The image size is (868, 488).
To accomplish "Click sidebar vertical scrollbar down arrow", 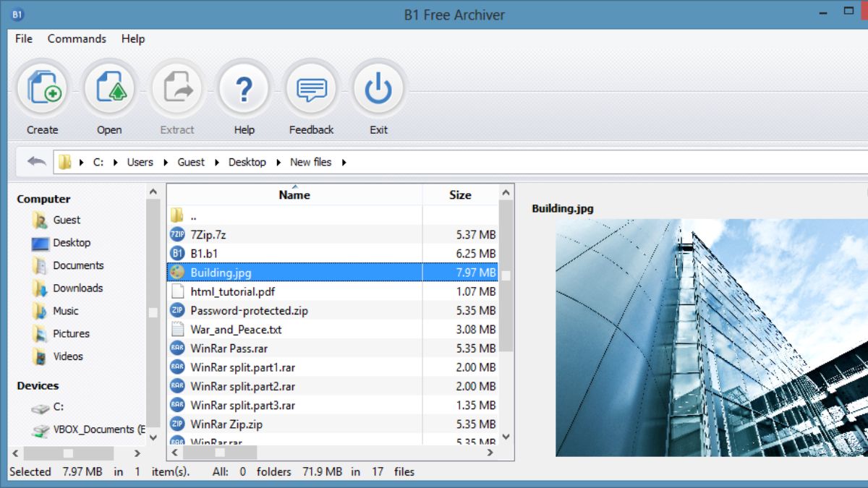I will point(153,437).
